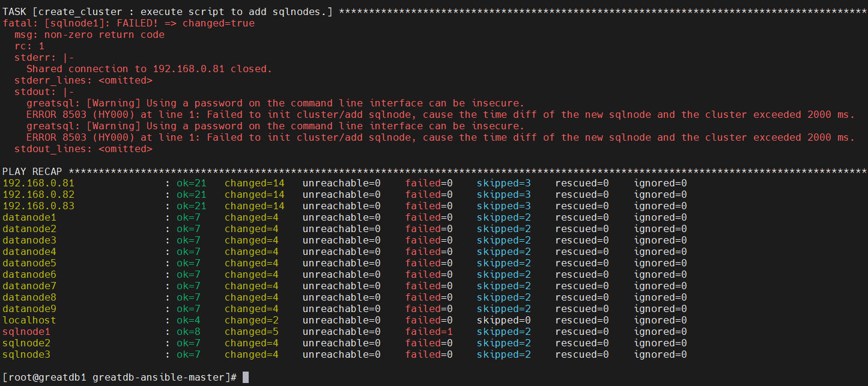Click the sqlnode3 host name

click(x=26, y=355)
